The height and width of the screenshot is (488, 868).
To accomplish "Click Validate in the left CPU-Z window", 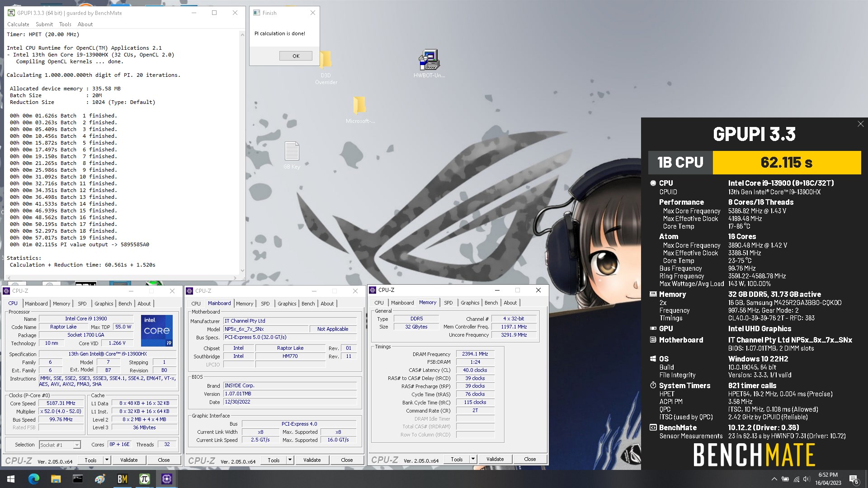I will point(129,460).
